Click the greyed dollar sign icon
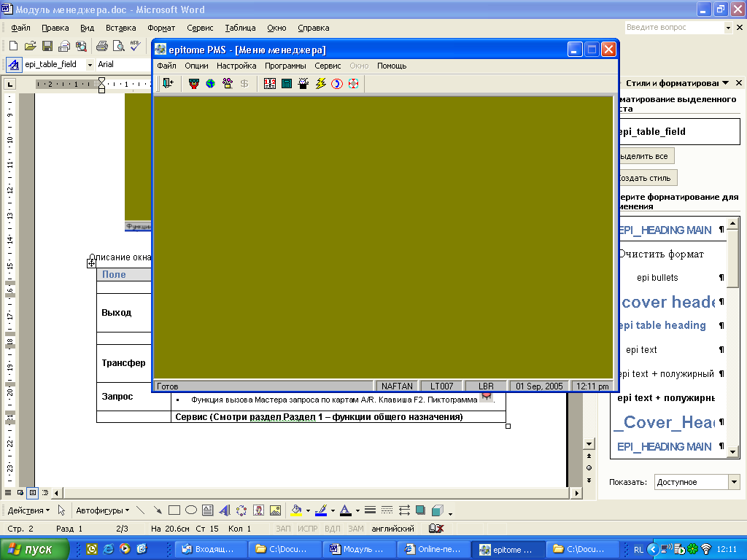 pyautogui.click(x=244, y=84)
